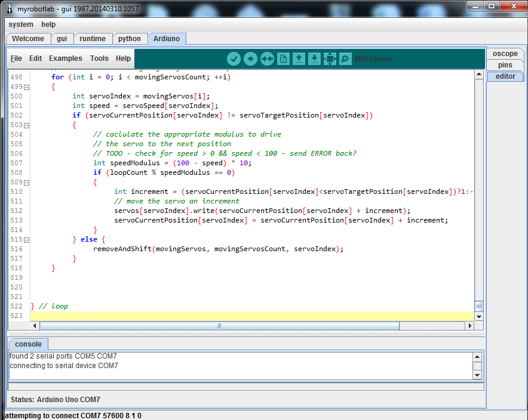528x420 pixels.
Task: Open the Tools menu in editor
Action: click(x=99, y=58)
